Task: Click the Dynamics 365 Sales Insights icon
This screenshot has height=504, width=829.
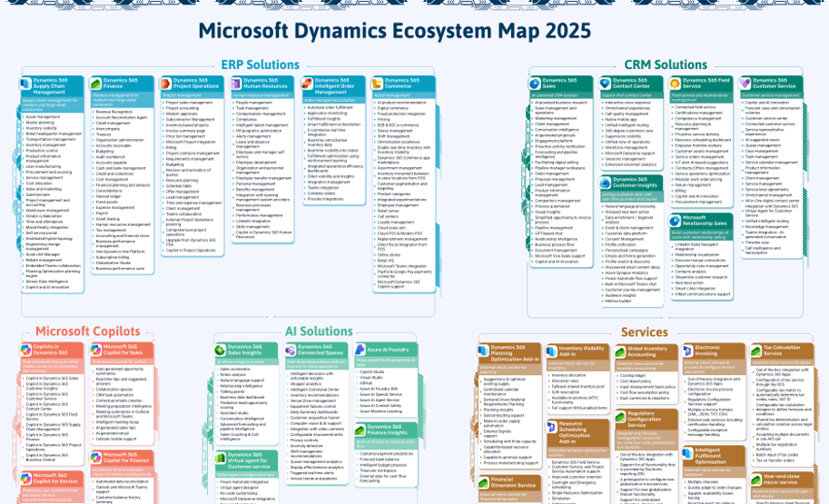Action: (220, 351)
